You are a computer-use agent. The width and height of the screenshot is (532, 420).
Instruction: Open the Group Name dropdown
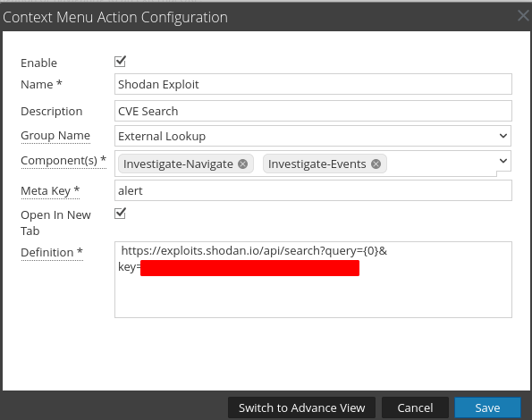pyautogui.click(x=503, y=136)
